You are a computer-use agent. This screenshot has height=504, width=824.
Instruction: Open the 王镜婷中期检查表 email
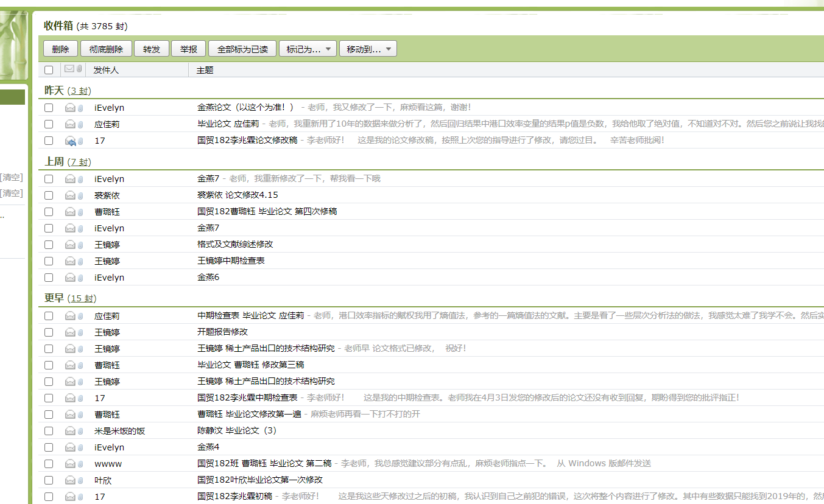point(231,261)
